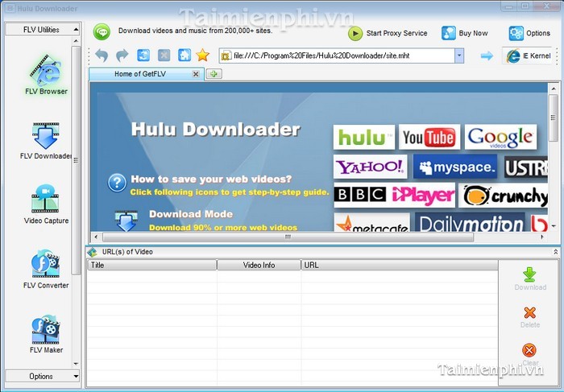The image size is (564, 392).
Task: Refresh the current browser page
Action: coord(143,56)
